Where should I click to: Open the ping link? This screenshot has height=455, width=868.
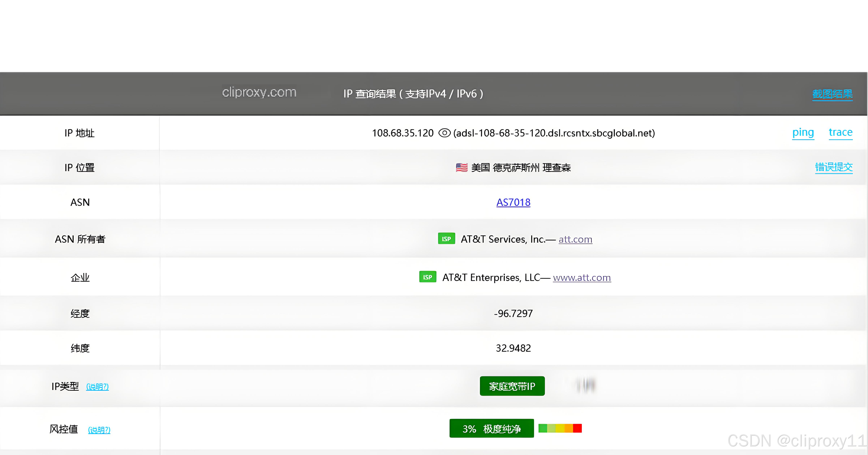803,132
